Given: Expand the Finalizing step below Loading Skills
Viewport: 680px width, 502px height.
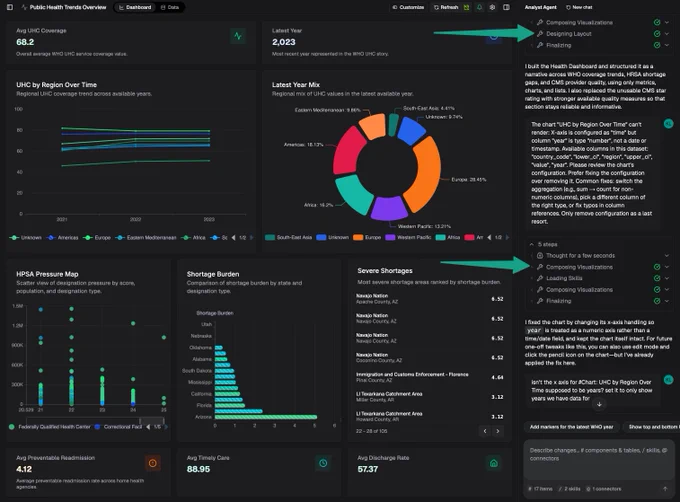Looking at the screenshot, I should pyautogui.click(x=667, y=301).
